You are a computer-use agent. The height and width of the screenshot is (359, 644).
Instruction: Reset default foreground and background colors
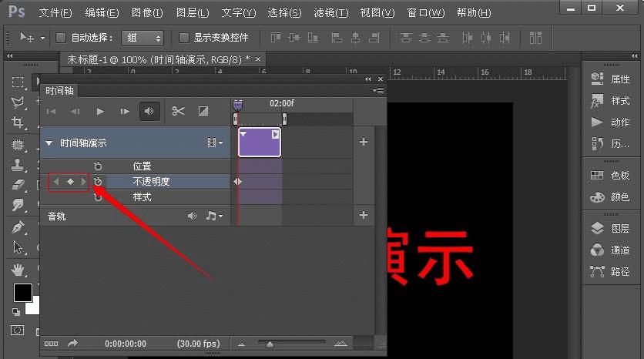[15, 312]
